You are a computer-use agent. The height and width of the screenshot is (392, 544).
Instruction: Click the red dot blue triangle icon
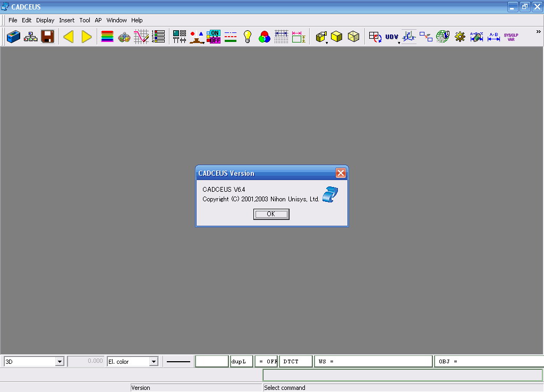pos(197,37)
